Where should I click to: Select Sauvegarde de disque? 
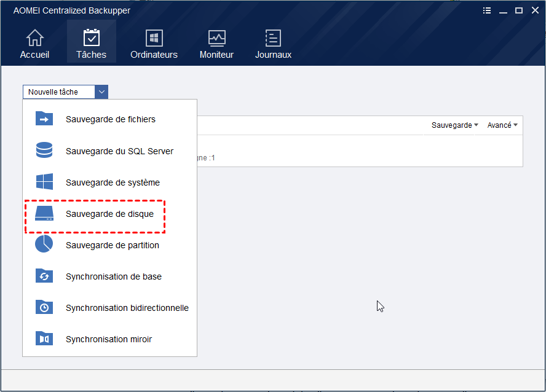(109, 214)
